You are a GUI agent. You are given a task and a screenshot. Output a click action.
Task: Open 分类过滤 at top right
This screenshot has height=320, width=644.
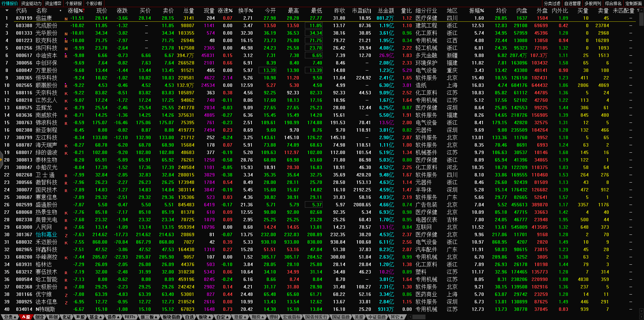552,3
